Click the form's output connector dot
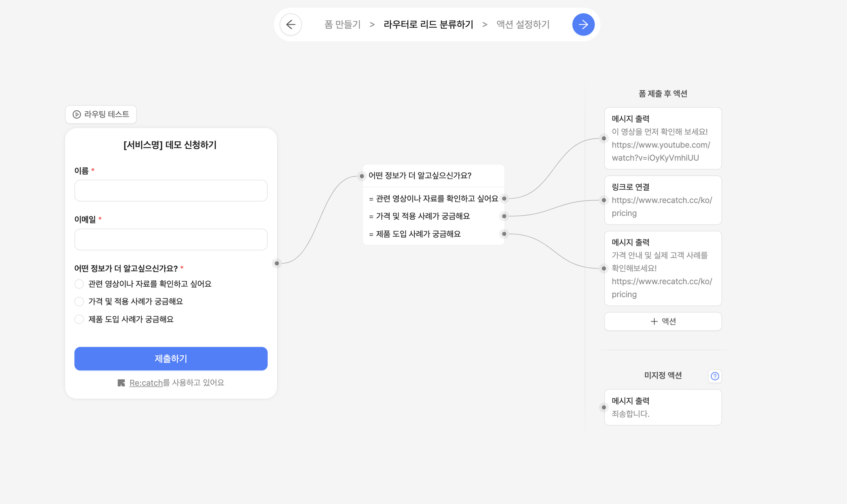Image resolution: width=847 pixels, height=504 pixels. (x=277, y=263)
